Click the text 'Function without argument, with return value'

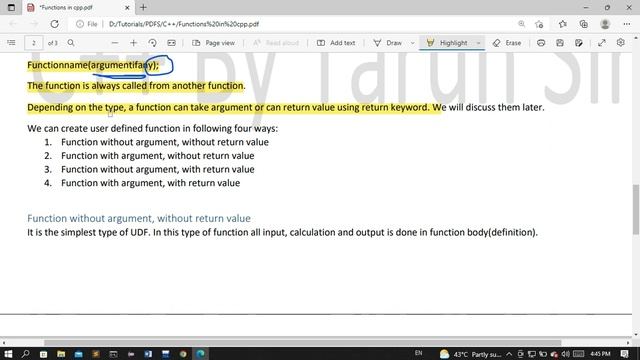click(x=158, y=169)
